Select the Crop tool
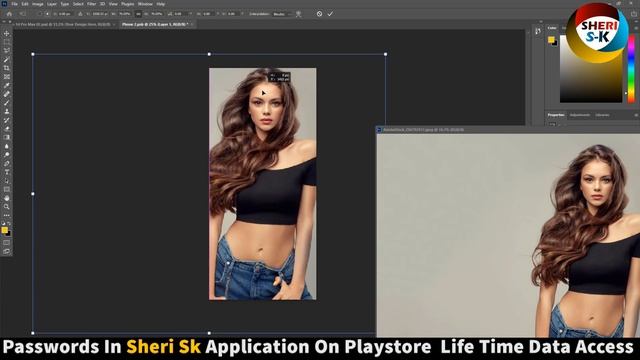Viewport: 640px width, 360px height. 7,68
